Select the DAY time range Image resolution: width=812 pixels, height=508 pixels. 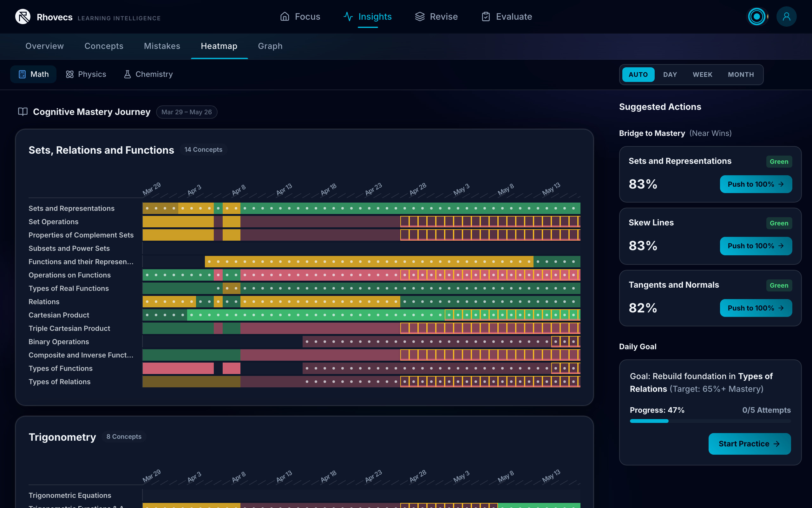pyautogui.click(x=670, y=75)
